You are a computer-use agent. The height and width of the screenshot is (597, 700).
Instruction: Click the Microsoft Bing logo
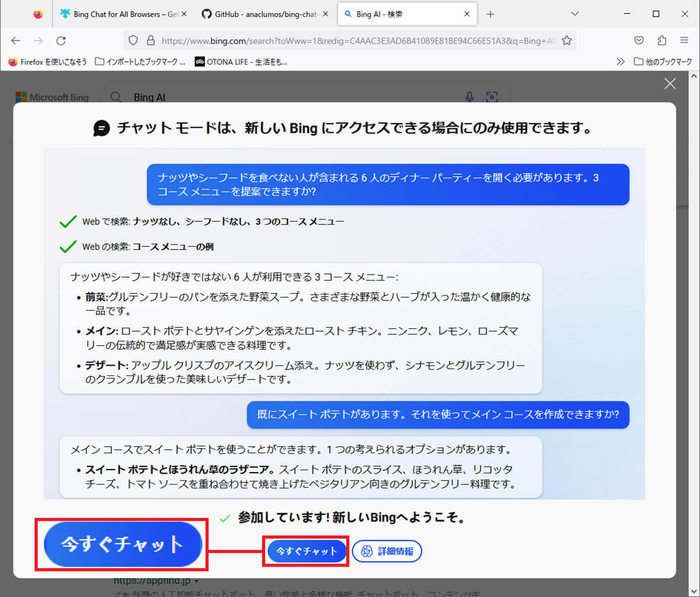coord(52,97)
